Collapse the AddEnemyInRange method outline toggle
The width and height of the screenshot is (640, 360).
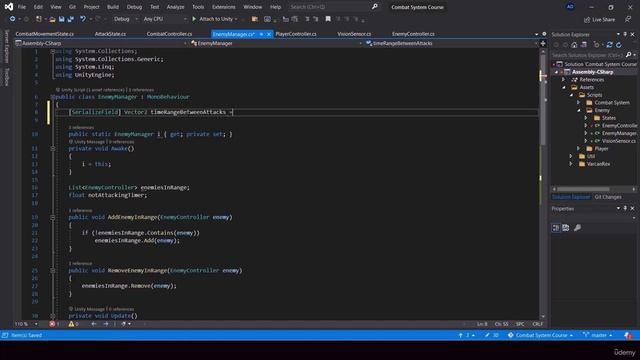[53, 218]
